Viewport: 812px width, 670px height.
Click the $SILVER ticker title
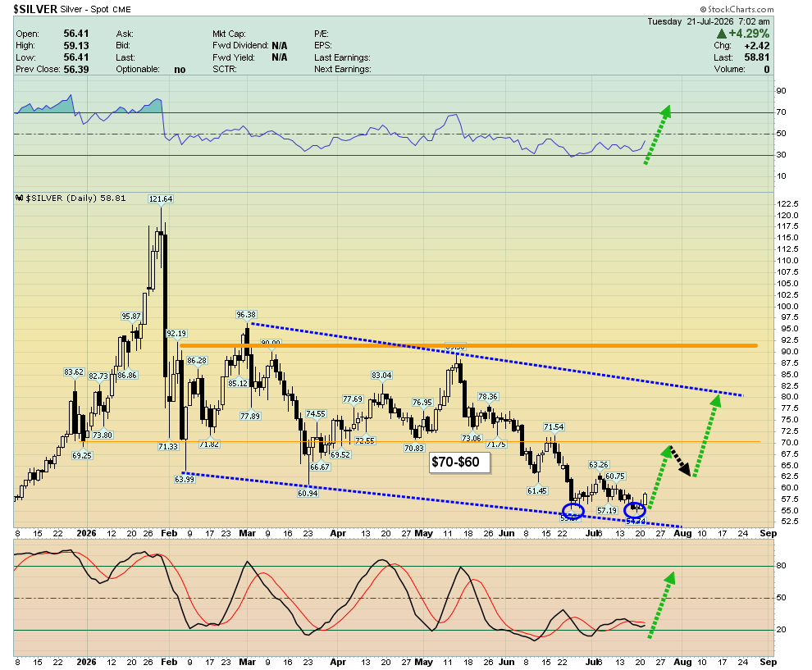[x=35, y=9]
